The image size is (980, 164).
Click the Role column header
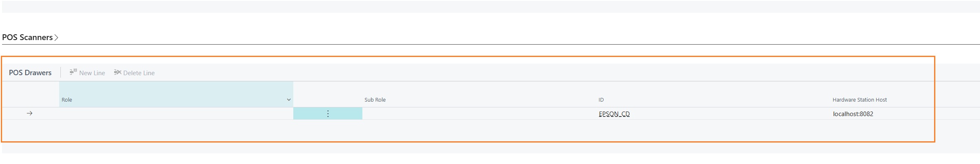coord(176,95)
